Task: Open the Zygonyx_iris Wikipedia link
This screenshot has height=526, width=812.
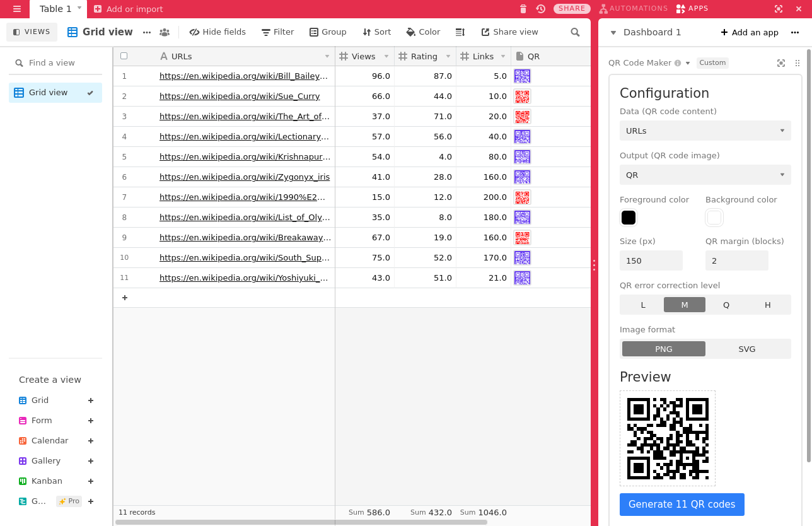Action: pos(245,177)
